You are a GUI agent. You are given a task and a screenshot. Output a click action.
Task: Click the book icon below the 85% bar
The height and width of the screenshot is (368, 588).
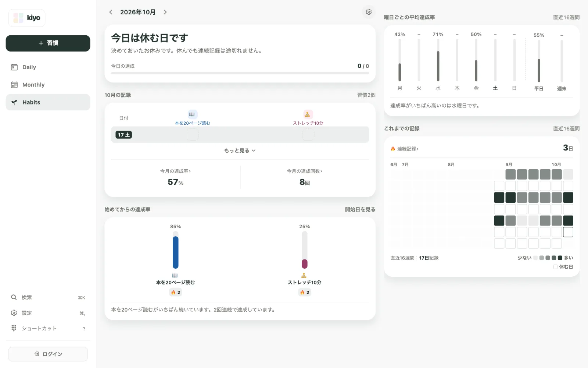(x=175, y=275)
